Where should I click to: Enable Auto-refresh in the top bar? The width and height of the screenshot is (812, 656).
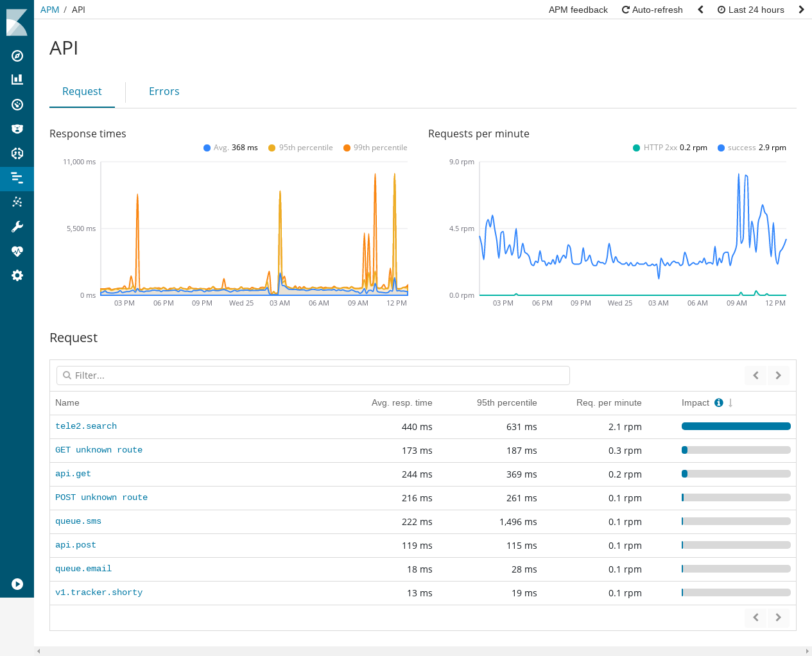pyautogui.click(x=652, y=10)
